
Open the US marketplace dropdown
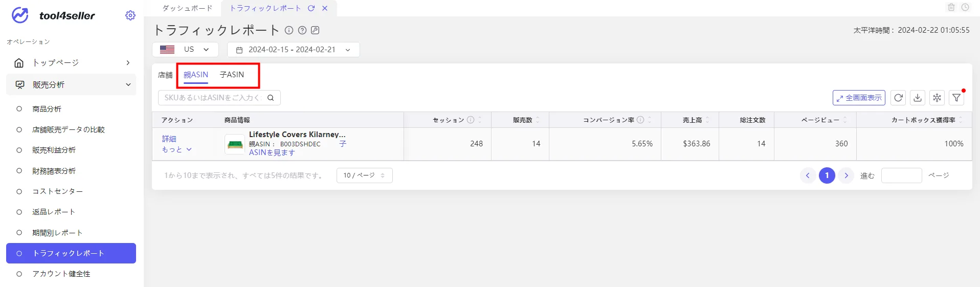[x=185, y=50]
